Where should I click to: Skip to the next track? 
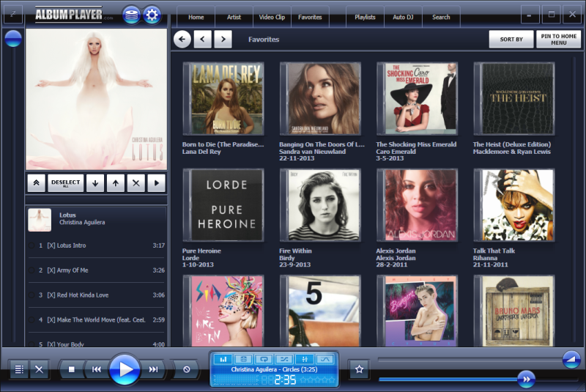pyautogui.click(x=153, y=369)
